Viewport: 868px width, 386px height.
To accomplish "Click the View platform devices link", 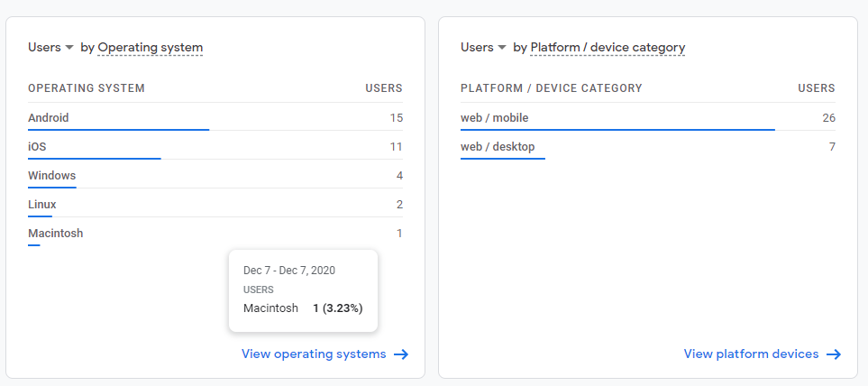I will click(751, 354).
